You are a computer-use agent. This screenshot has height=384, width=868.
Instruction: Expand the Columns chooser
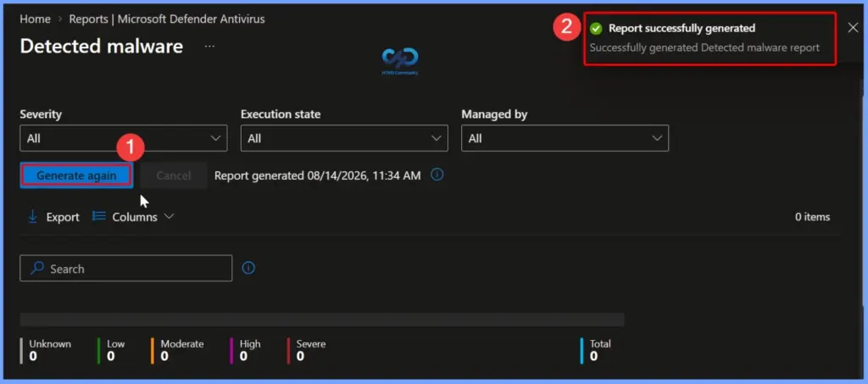click(x=133, y=217)
